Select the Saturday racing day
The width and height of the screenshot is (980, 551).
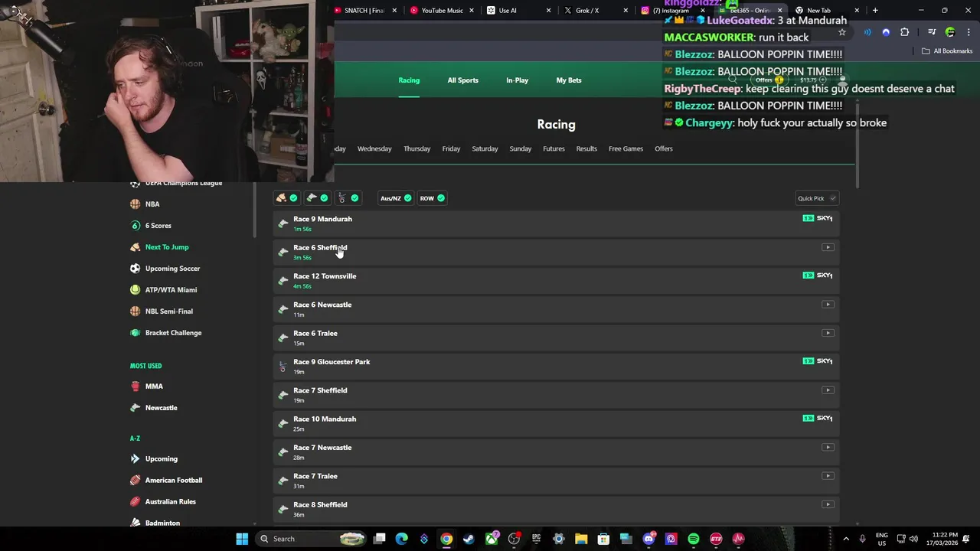tap(485, 148)
